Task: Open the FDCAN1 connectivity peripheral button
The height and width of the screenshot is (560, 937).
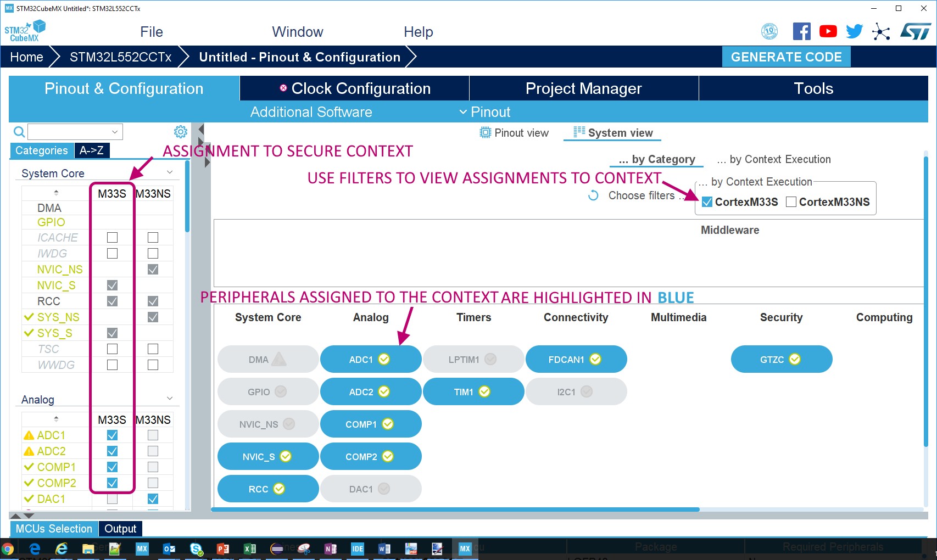Action: coord(576,359)
